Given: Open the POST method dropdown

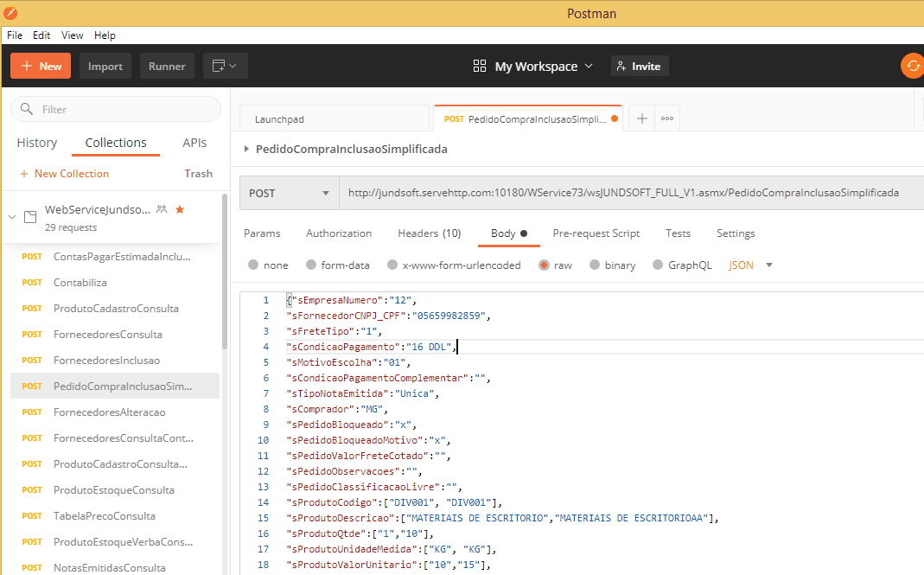Looking at the screenshot, I should (x=289, y=193).
